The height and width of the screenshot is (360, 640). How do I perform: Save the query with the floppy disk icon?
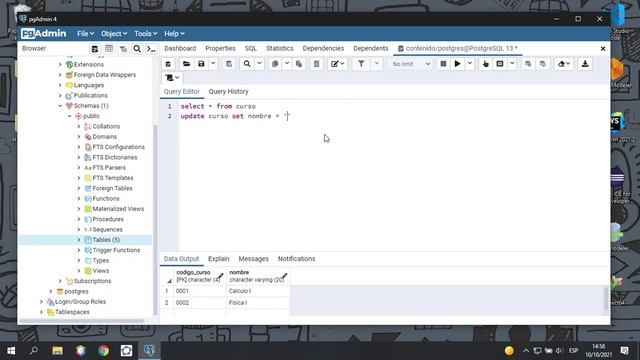click(x=201, y=64)
